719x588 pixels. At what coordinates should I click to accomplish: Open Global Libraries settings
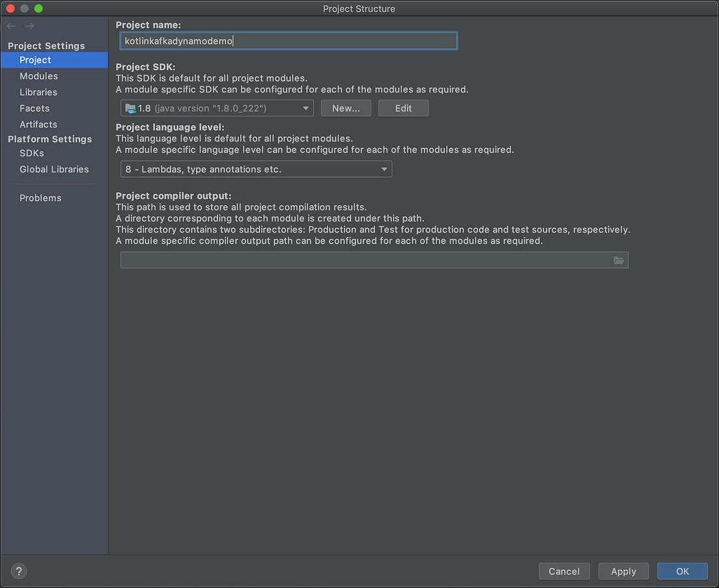pyautogui.click(x=54, y=169)
